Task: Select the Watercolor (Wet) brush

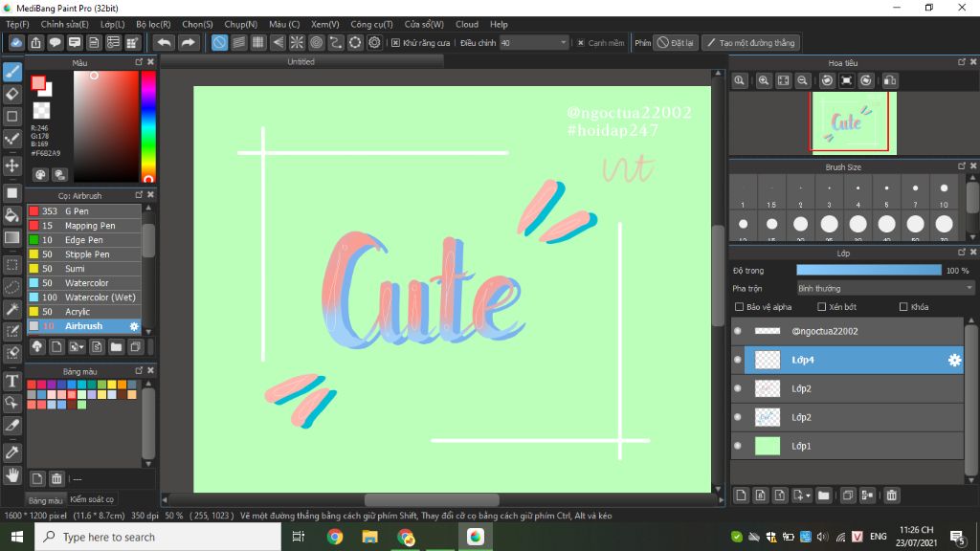Action: coord(84,298)
